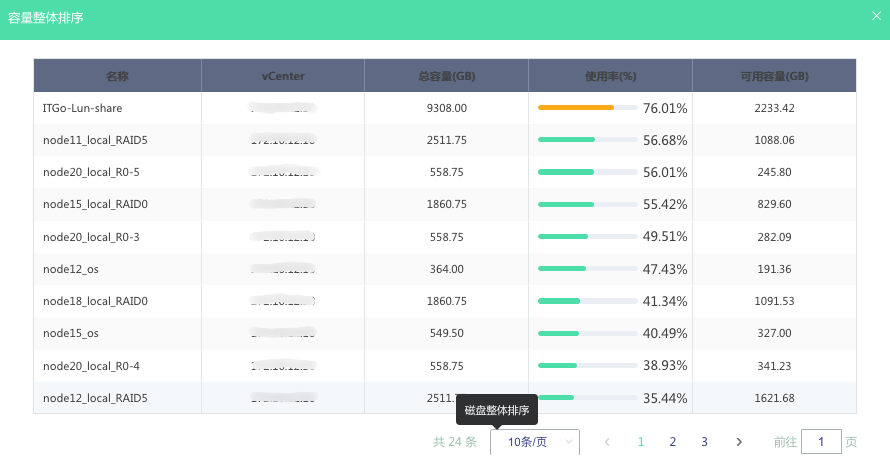Go to the previous page arrow

coord(607,442)
